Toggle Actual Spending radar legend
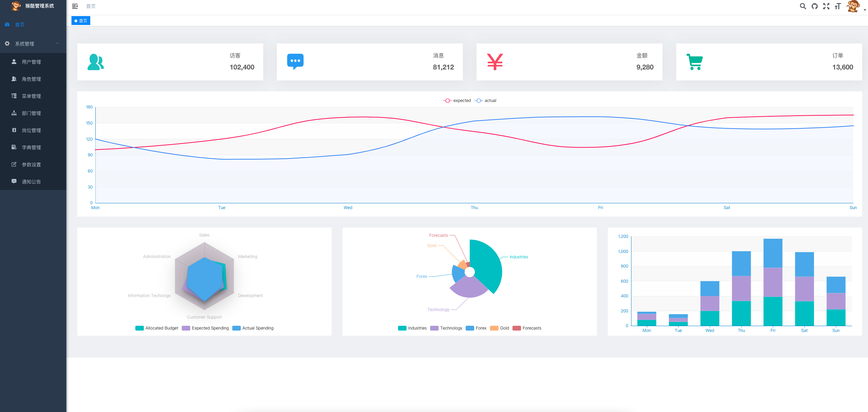The height and width of the screenshot is (412, 868). pos(253,328)
